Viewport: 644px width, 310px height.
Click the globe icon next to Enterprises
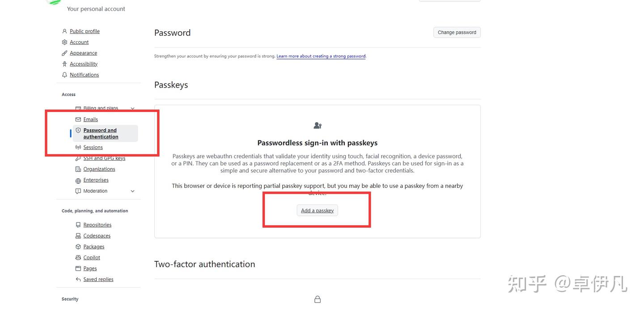point(78,180)
